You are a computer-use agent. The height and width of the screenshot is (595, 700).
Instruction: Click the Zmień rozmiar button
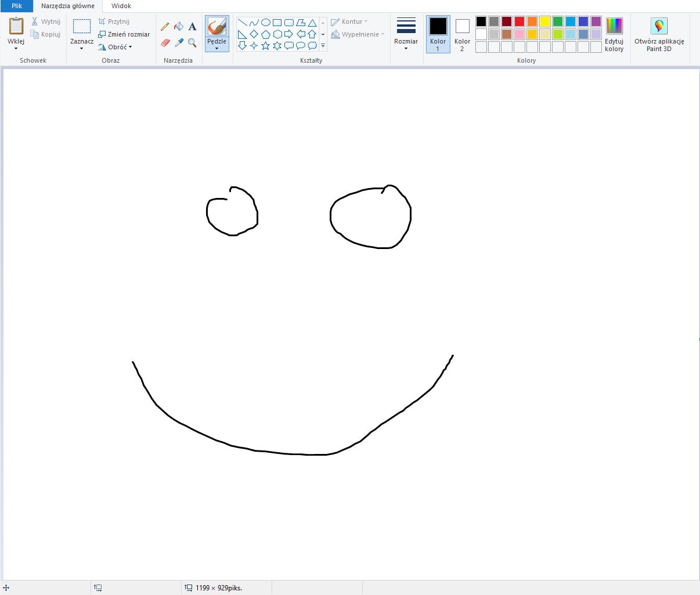pyautogui.click(x=124, y=34)
